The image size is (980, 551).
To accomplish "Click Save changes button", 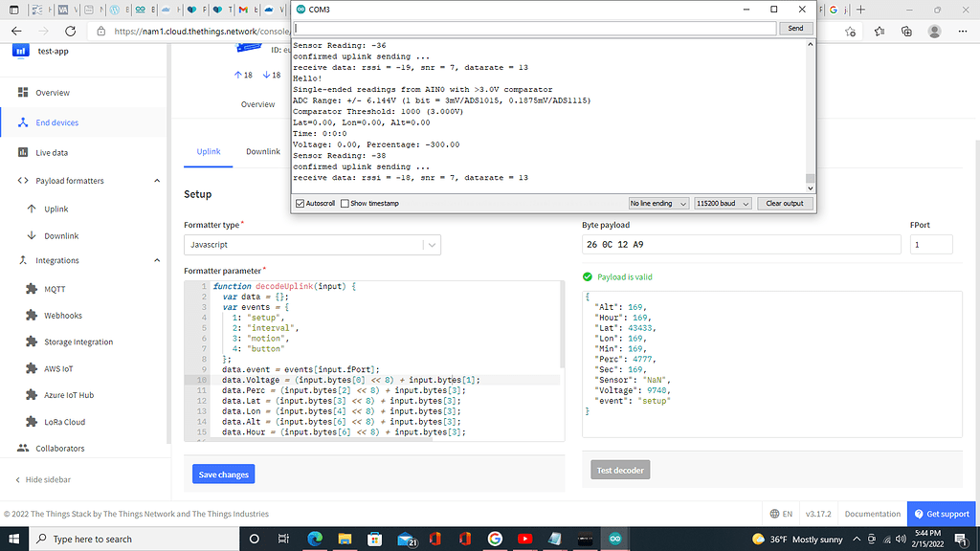I will [223, 474].
